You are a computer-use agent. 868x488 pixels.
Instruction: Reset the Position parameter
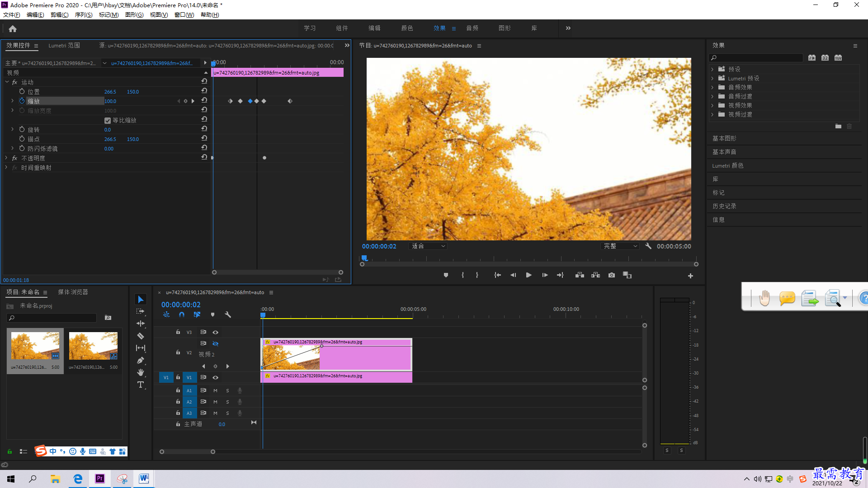pyautogui.click(x=204, y=91)
